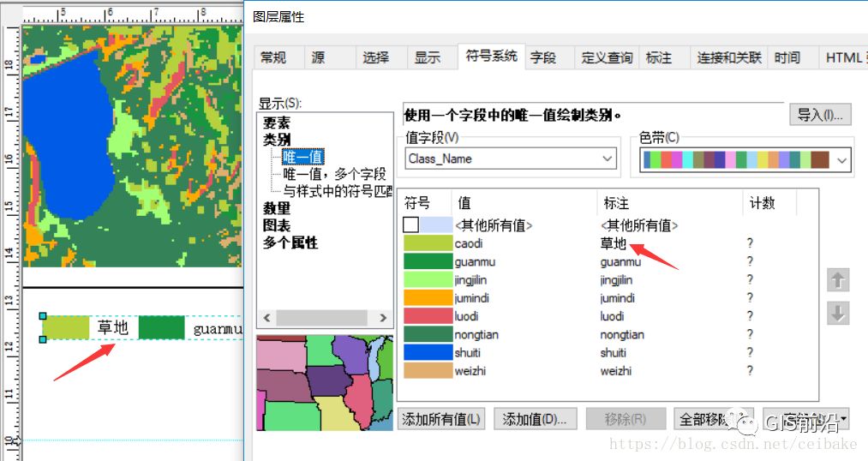The height and width of the screenshot is (461, 868).
Task: Click the display list scroll left arrow
Action: (266, 318)
